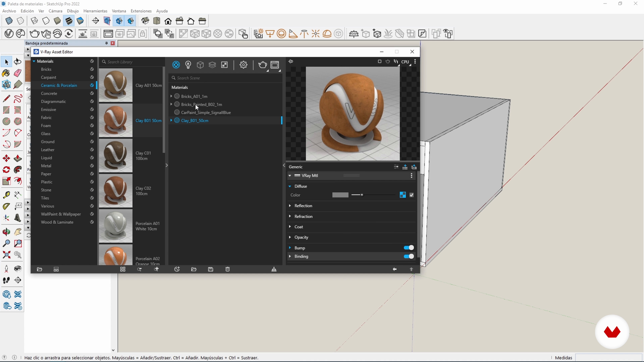Collapse the Materials library tree
The height and width of the screenshot is (362, 644).
click(34, 61)
